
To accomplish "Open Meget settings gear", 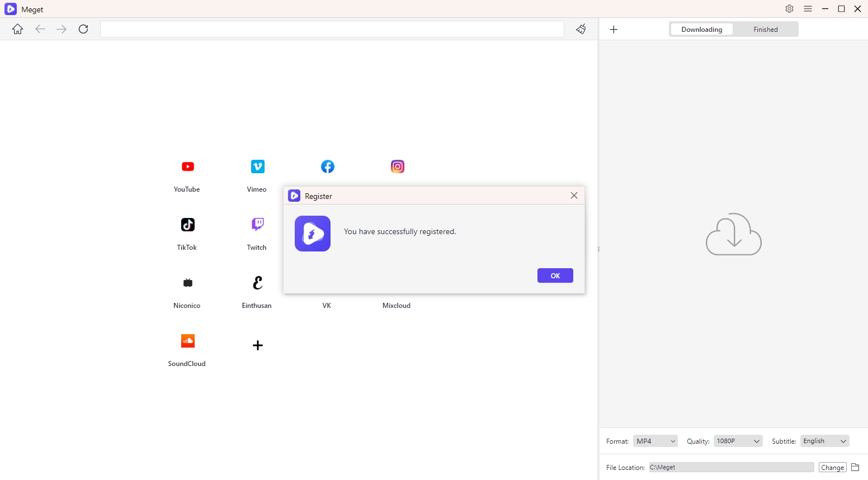I will point(789,9).
